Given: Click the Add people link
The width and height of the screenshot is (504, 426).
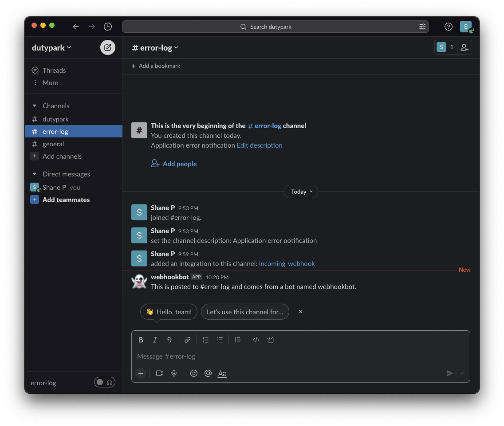Looking at the screenshot, I should click(x=173, y=164).
